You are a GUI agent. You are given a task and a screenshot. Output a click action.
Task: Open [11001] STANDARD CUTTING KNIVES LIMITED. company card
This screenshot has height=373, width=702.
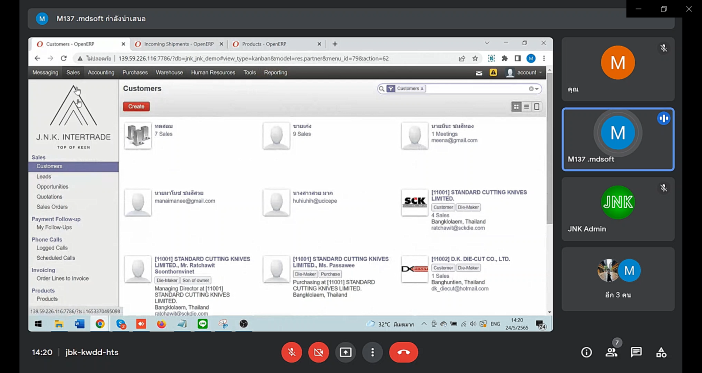coord(479,195)
